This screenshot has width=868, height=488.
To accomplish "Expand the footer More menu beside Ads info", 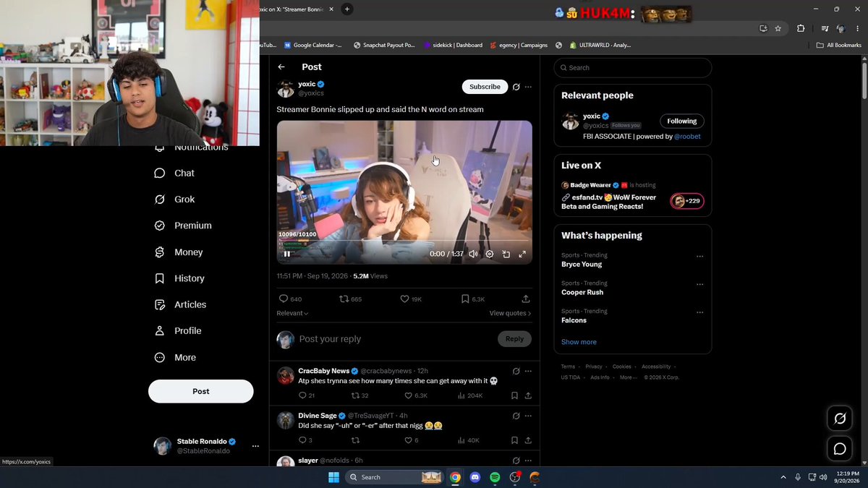I will (x=629, y=377).
